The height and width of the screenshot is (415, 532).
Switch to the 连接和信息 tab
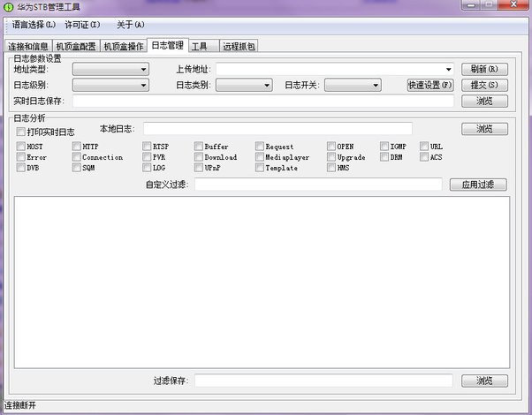pyautogui.click(x=28, y=46)
